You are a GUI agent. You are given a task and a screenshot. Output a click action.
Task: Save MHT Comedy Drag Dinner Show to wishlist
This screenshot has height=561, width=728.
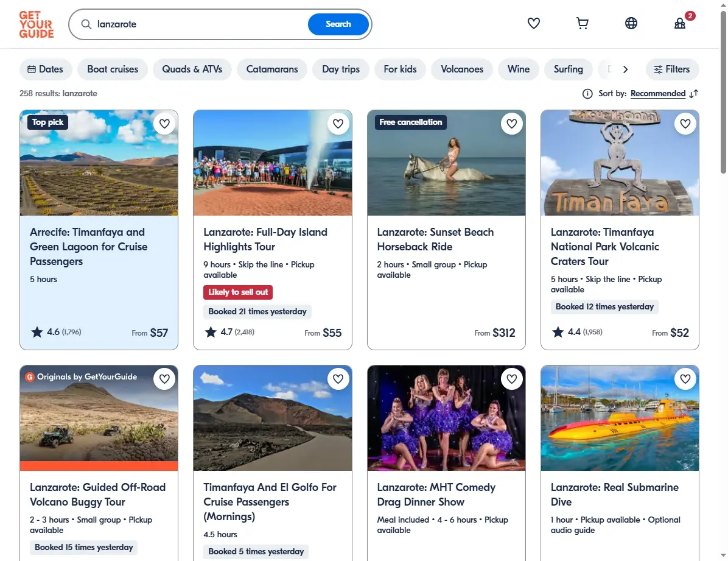coord(512,379)
